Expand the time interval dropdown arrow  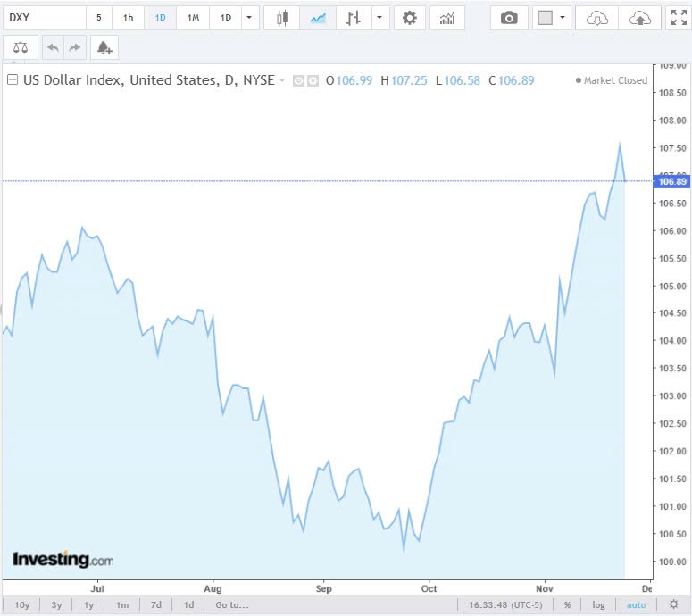click(x=249, y=18)
